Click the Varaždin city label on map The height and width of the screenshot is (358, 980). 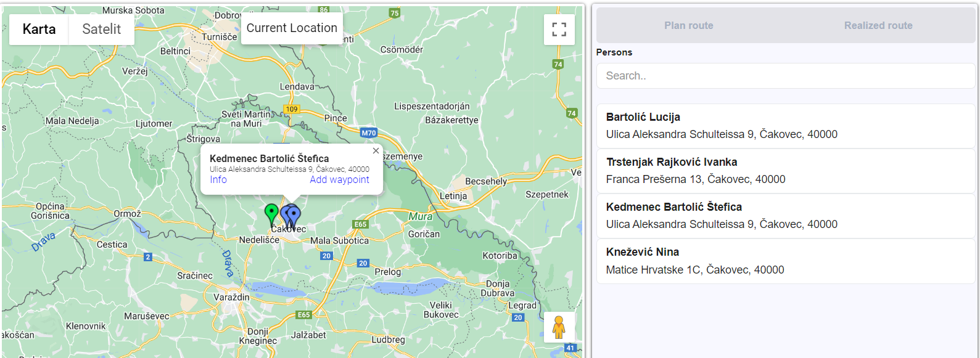pyautogui.click(x=232, y=297)
